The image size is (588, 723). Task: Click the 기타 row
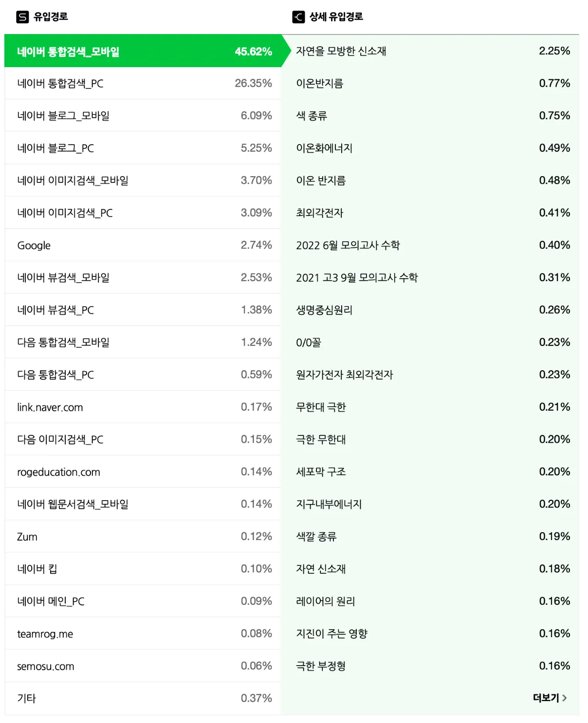[x=143, y=698]
